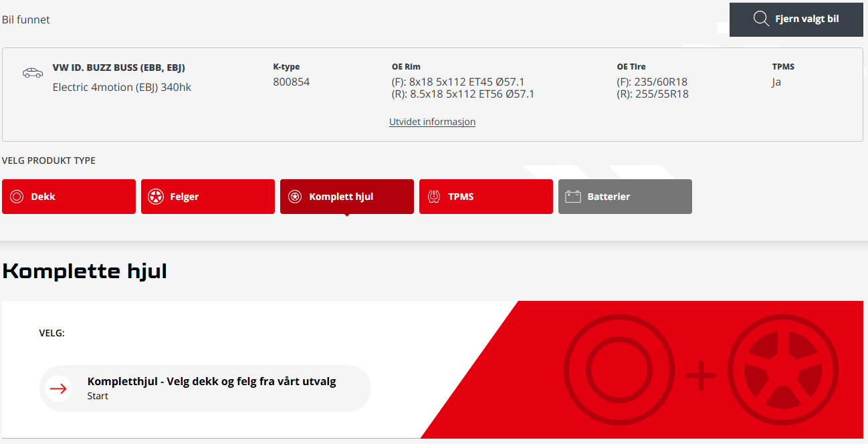Click the OE Rim column header

(x=406, y=67)
